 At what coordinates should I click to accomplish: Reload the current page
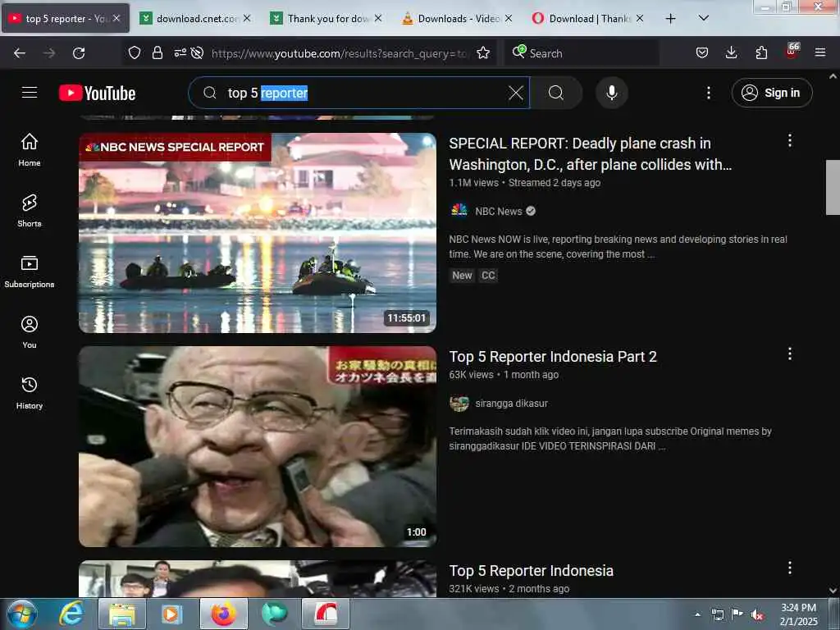[x=79, y=53]
